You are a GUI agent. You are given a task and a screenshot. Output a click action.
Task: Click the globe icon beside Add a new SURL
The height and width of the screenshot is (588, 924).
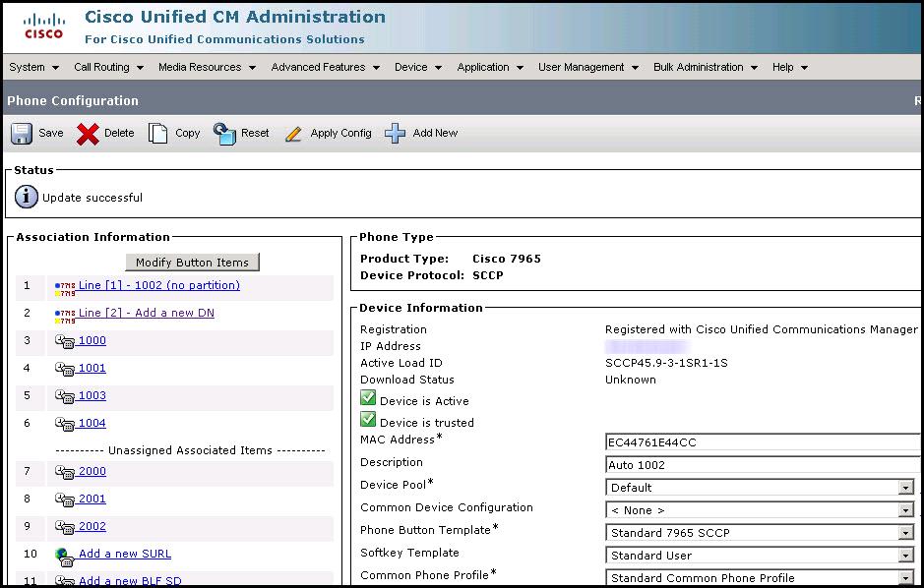[x=64, y=557]
